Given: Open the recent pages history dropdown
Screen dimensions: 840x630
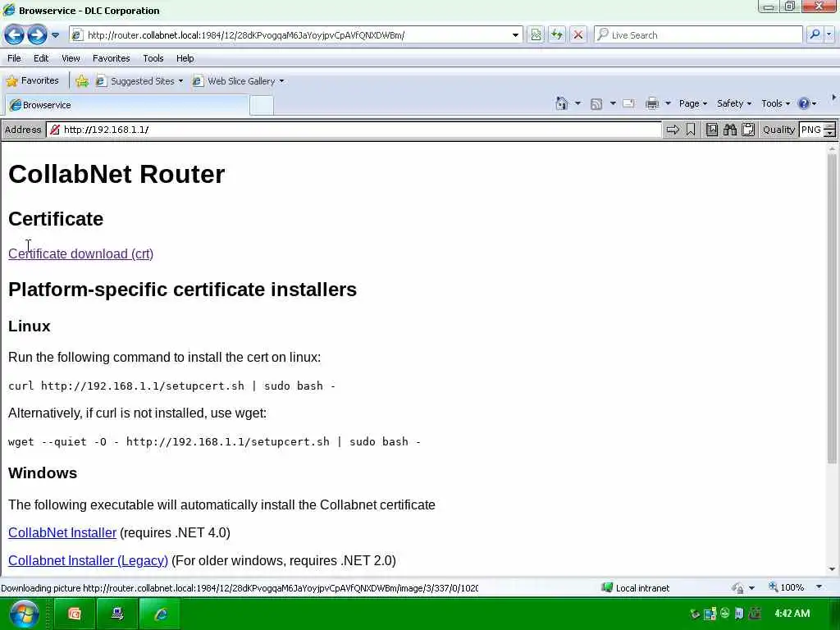Looking at the screenshot, I should pos(55,35).
